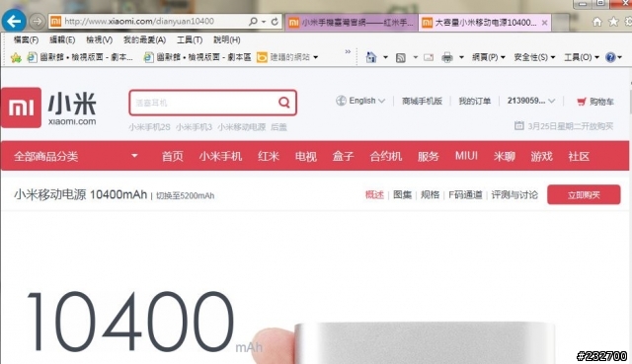Click the 切换至5200mAh link
This screenshot has height=364, width=632.
(185, 195)
